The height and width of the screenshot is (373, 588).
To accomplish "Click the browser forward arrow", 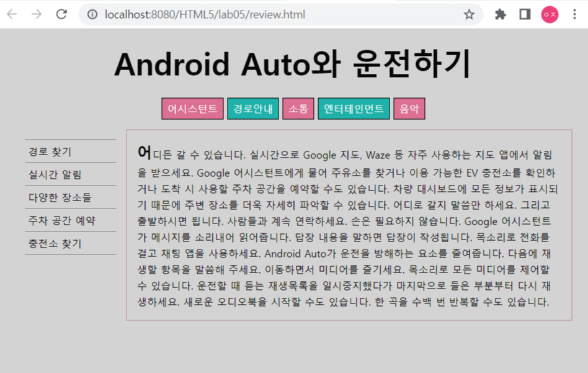I will click(x=37, y=14).
